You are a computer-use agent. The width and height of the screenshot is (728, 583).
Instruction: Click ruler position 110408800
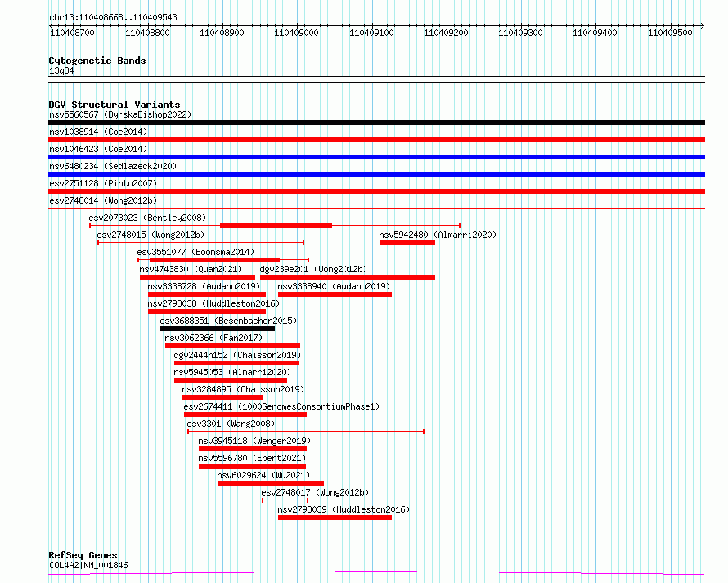coord(147,33)
